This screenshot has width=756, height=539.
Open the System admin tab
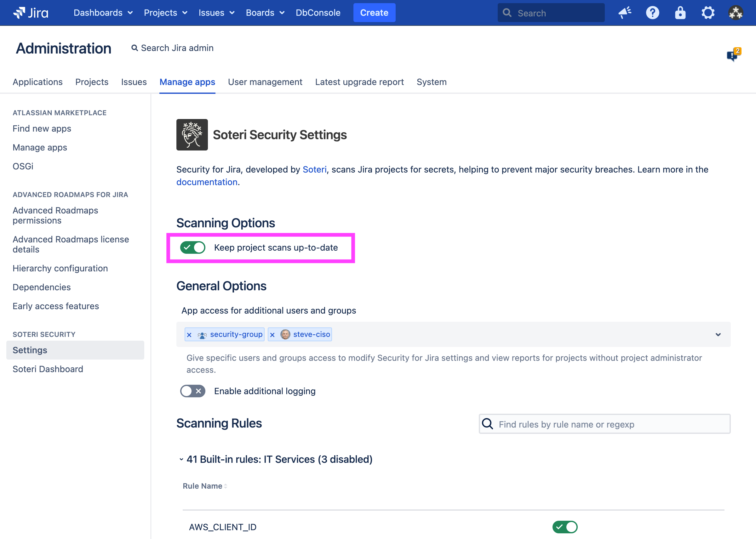coord(431,82)
